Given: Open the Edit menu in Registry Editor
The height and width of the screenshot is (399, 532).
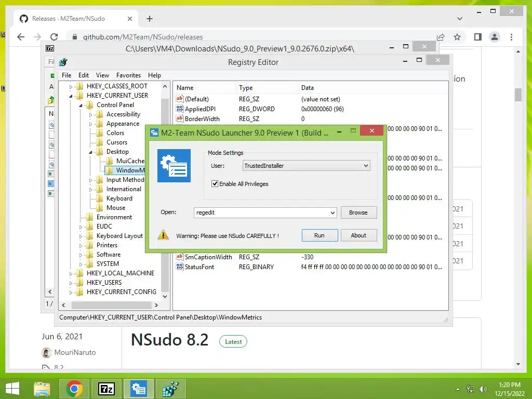Looking at the screenshot, I should (84, 75).
